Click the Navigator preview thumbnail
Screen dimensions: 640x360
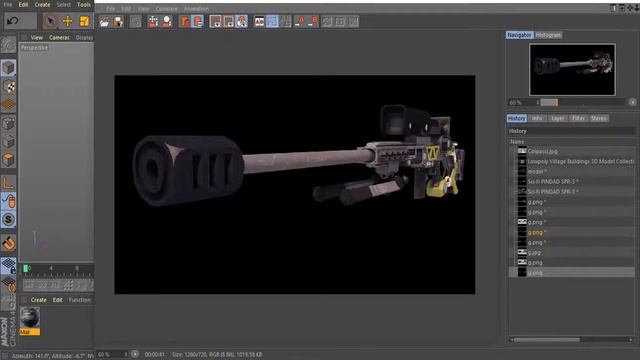pyautogui.click(x=572, y=70)
